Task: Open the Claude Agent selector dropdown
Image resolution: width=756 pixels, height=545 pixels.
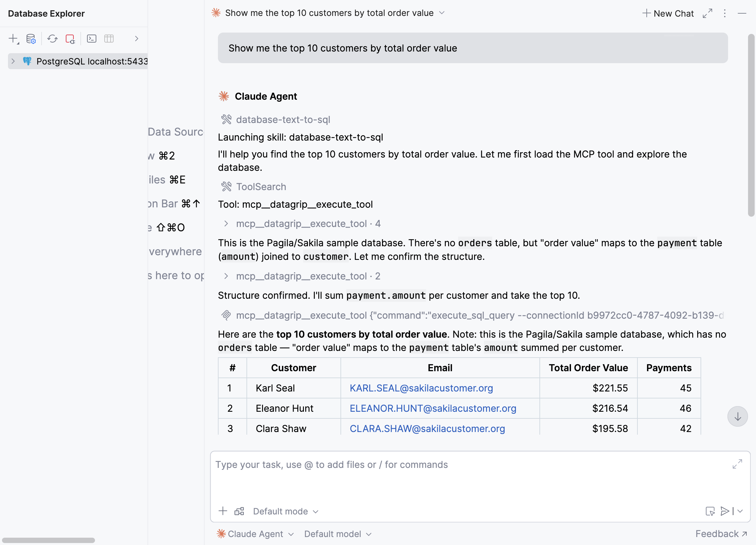Action: click(255, 534)
